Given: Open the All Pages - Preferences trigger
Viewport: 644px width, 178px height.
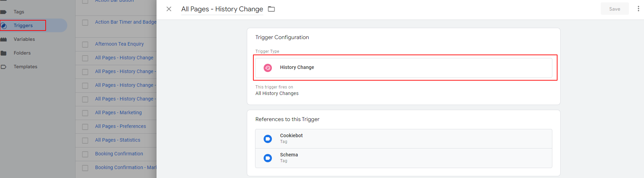Looking at the screenshot, I should click(120, 126).
